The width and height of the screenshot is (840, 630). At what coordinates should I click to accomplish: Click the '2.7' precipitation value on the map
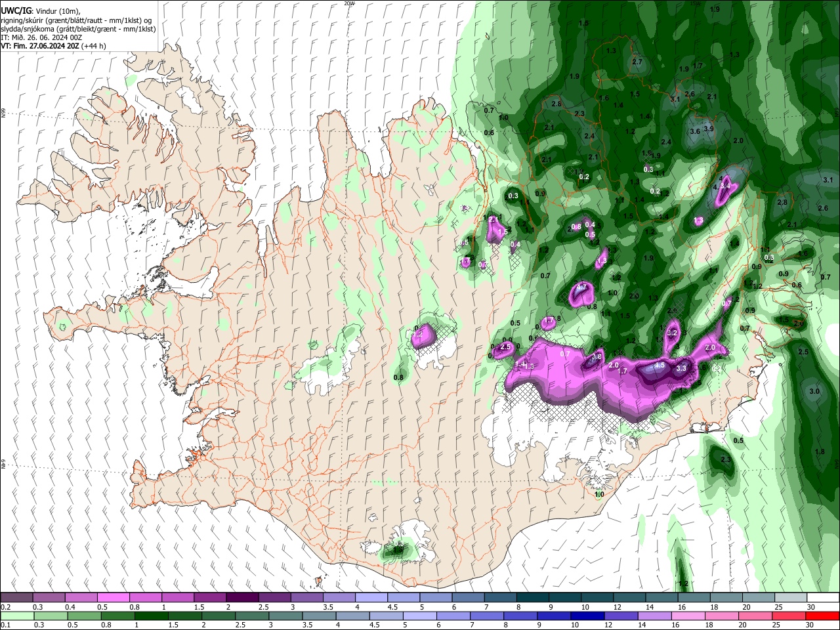pos(637,62)
